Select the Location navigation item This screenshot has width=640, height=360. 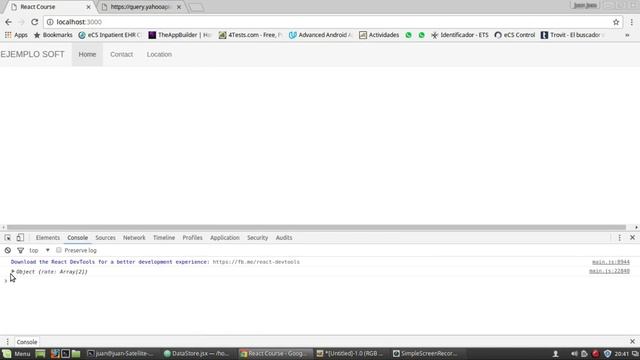[159, 54]
